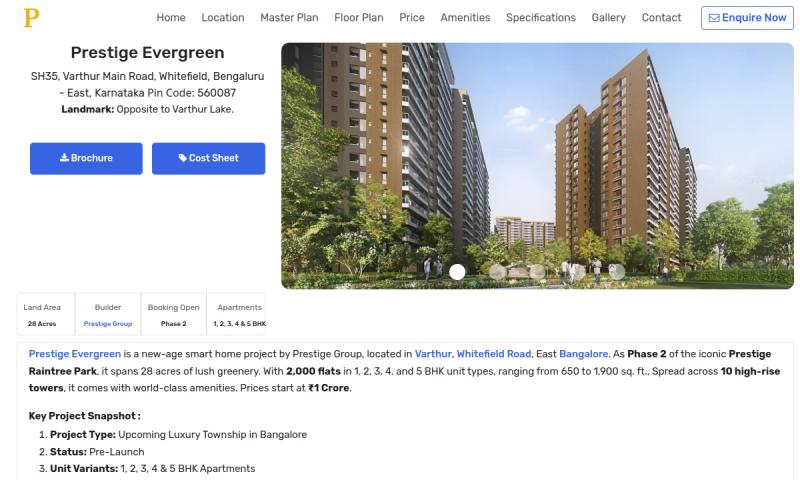Open the Gallery navigation item
The image size is (800, 480).
[x=609, y=18]
